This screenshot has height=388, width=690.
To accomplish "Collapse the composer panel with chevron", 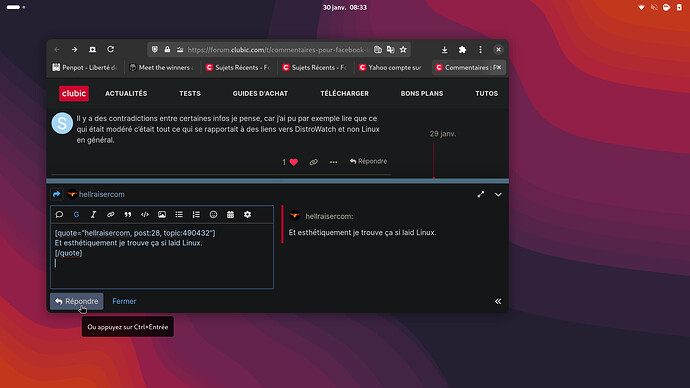I will [498, 194].
